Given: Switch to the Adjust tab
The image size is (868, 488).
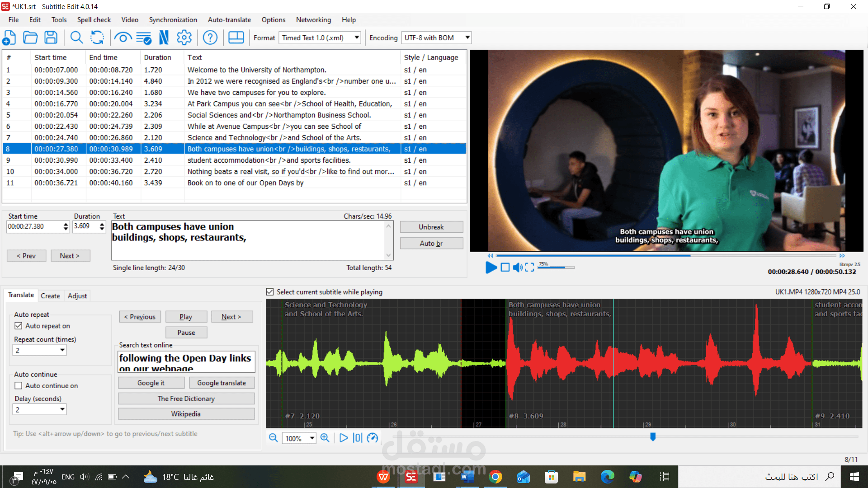Looking at the screenshot, I should 77,296.
